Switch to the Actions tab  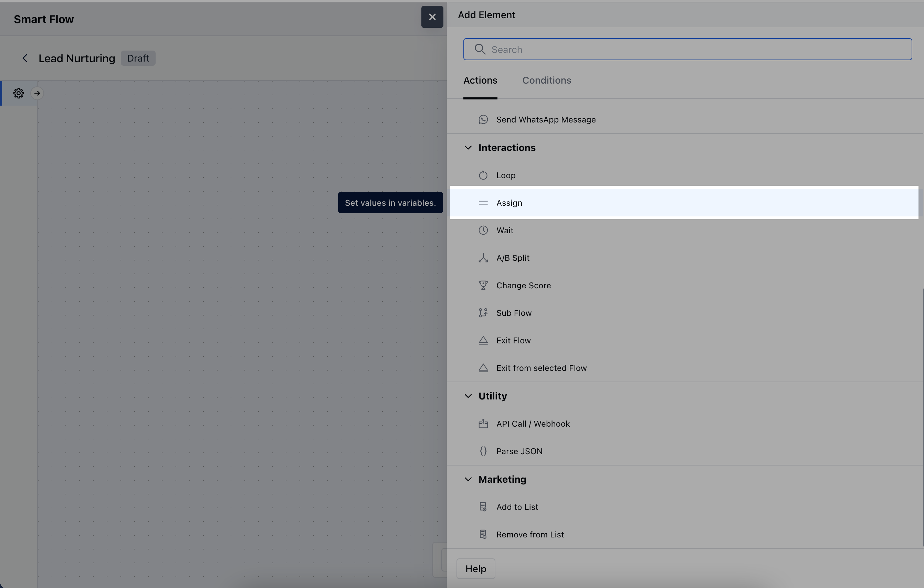[x=480, y=80]
